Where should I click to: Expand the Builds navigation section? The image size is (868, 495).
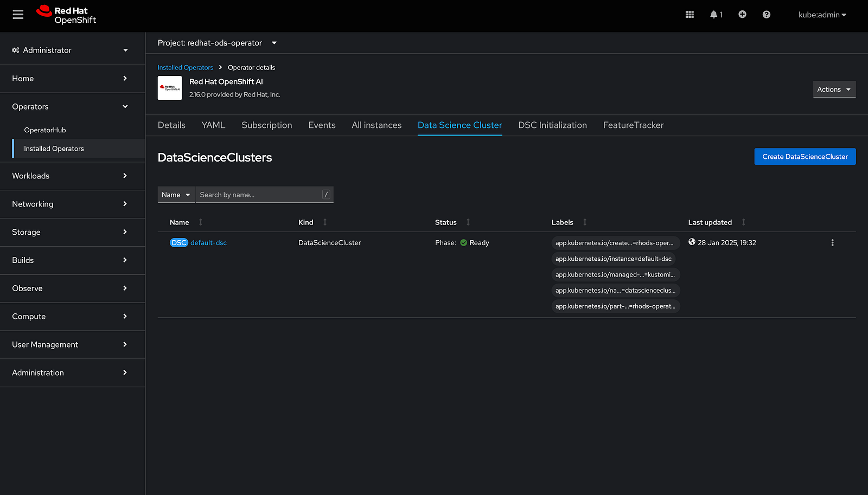coord(73,260)
